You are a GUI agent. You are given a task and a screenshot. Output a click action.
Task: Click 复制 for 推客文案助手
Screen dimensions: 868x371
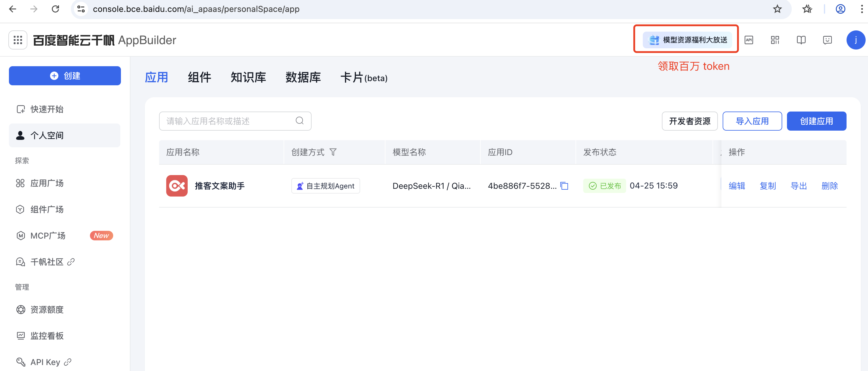[x=768, y=186]
